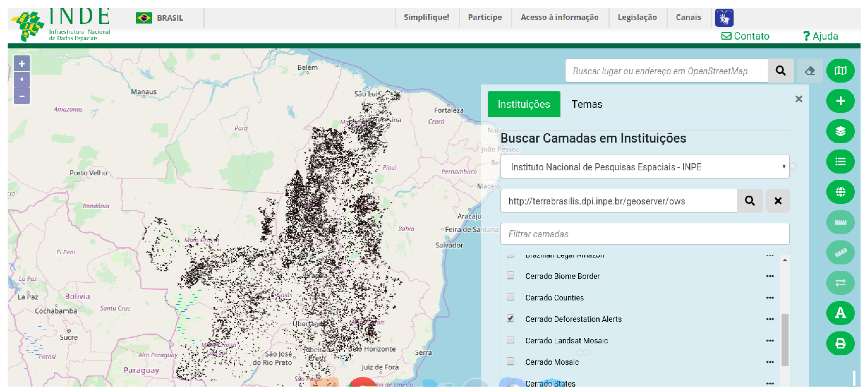Open the basemap icon in green sidebar
The image size is (868, 392).
click(840, 71)
